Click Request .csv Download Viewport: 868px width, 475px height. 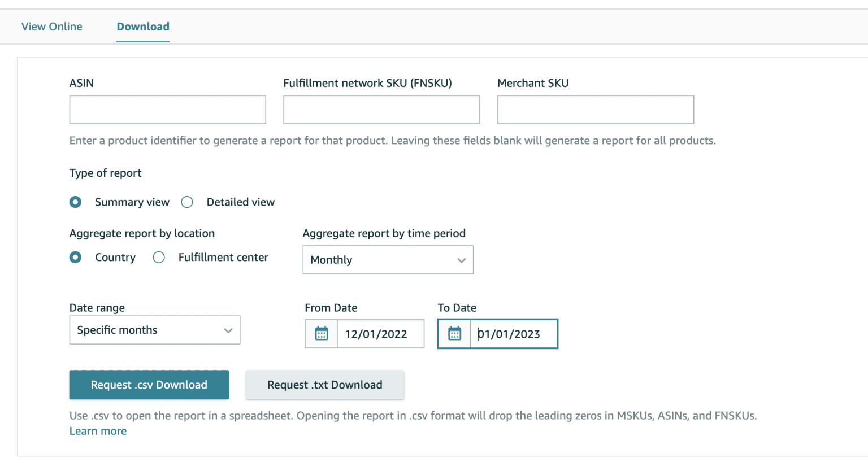[149, 385]
